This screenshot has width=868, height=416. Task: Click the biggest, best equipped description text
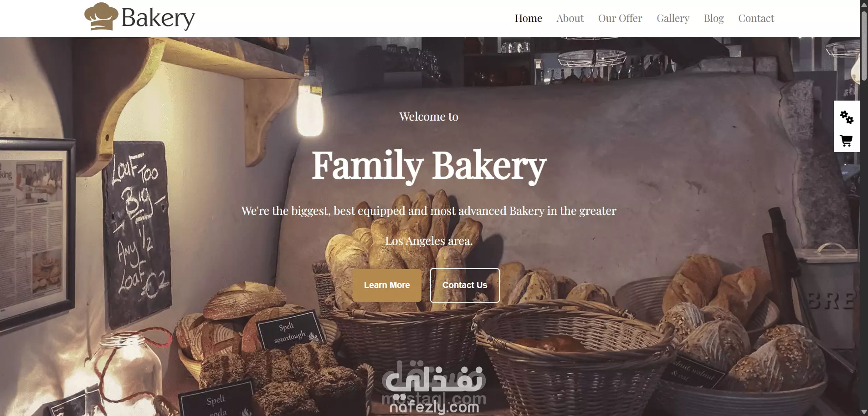pyautogui.click(x=429, y=211)
